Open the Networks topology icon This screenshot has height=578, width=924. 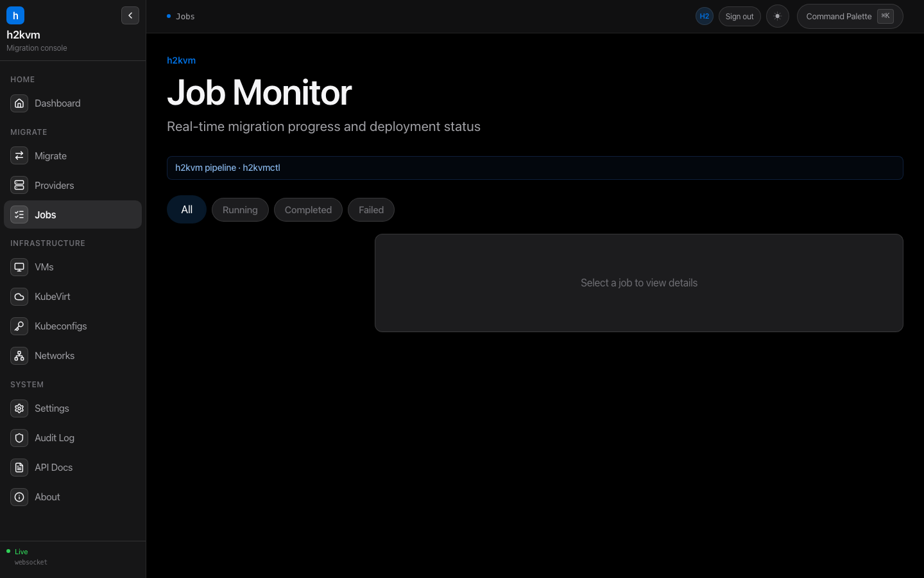pyautogui.click(x=19, y=356)
